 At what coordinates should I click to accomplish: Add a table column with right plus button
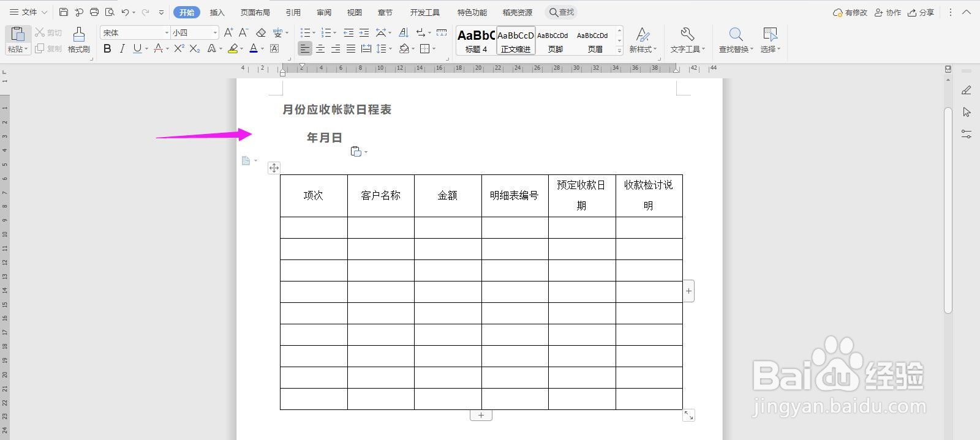[x=688, y=291]
